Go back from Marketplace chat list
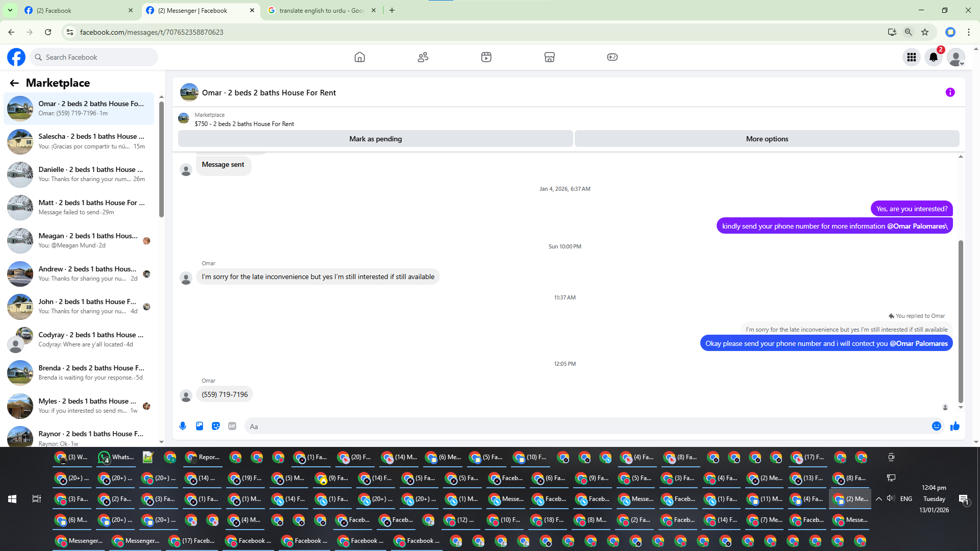980x551 pixels. 14,83
